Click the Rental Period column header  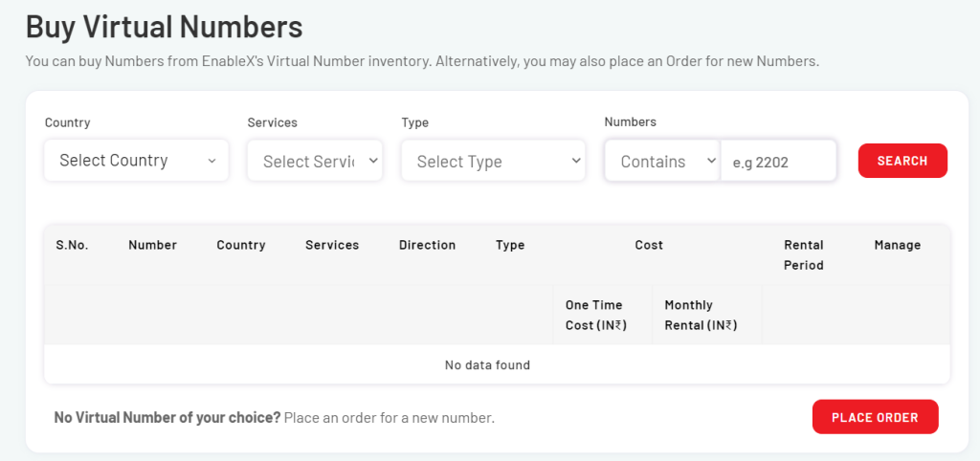point(804,254)
